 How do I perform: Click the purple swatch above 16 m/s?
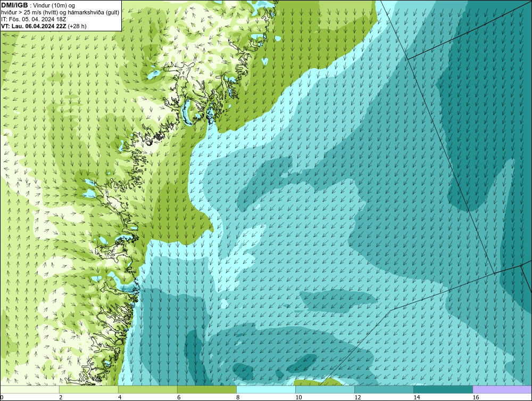point(502,389)
